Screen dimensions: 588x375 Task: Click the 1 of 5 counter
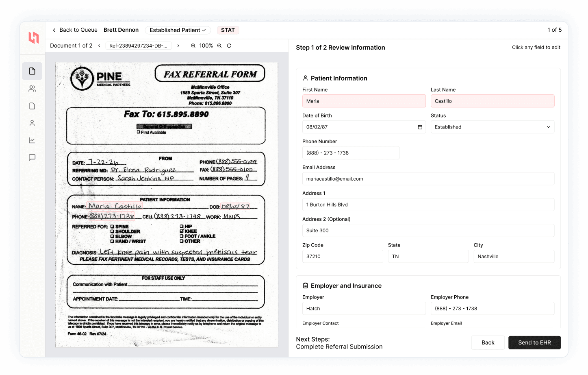click(554, 30)
